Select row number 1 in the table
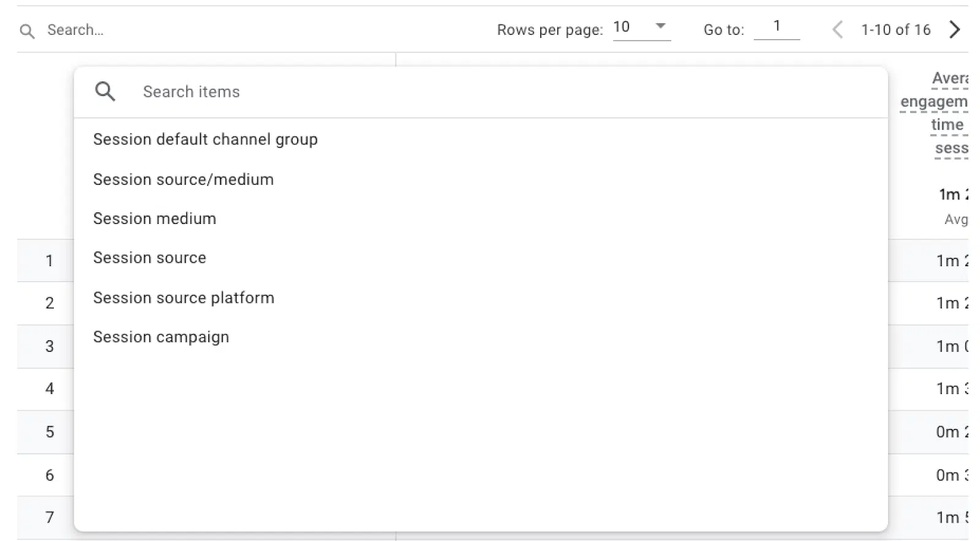Image resolution: width=980 pixels, height=541 pixels. 49,261
